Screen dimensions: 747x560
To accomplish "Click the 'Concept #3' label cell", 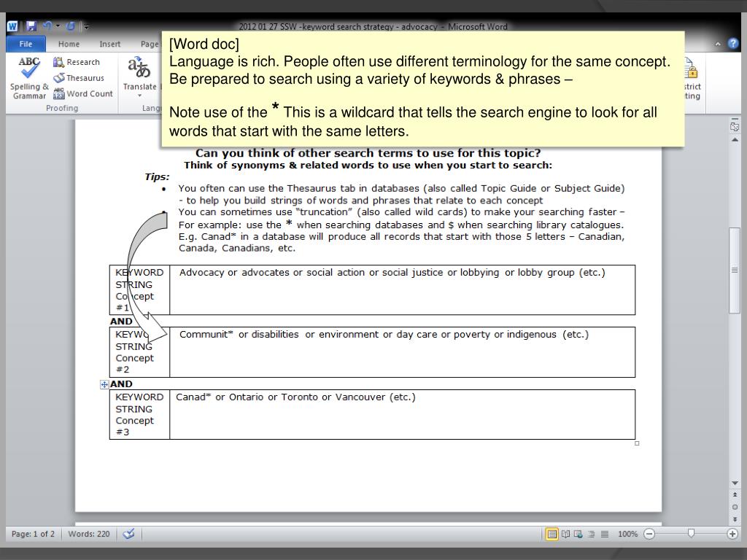I will 139,414.
